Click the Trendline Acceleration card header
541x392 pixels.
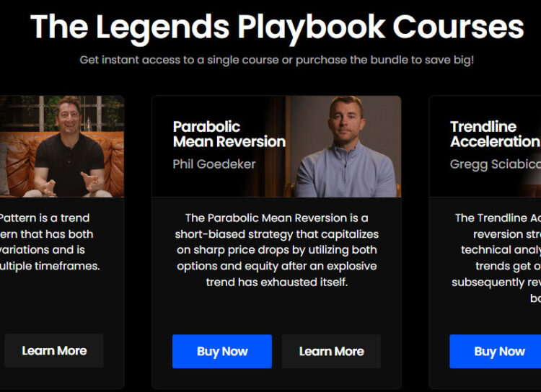[x=485, y=146]
